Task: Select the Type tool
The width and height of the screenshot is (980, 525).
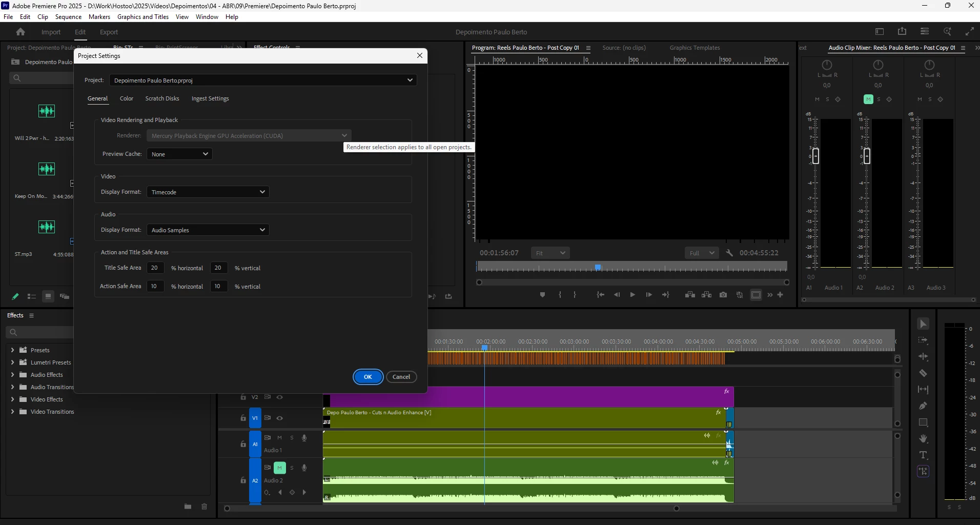Action: pyautogui.click(x=923, y=455)
